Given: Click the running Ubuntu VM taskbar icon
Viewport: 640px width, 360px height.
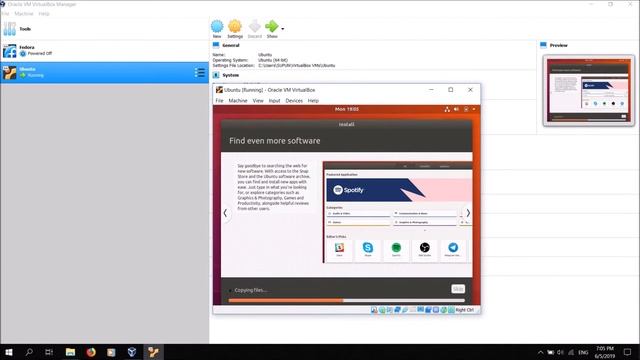Looking at the screenshot, I should [153, 352].
